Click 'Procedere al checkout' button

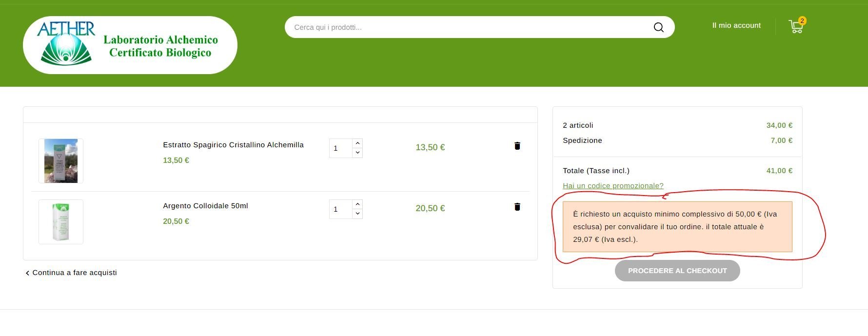click(677, 271)
